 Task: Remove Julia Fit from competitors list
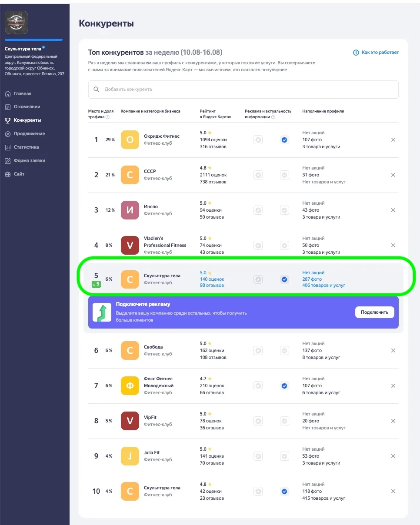(393, 456)
